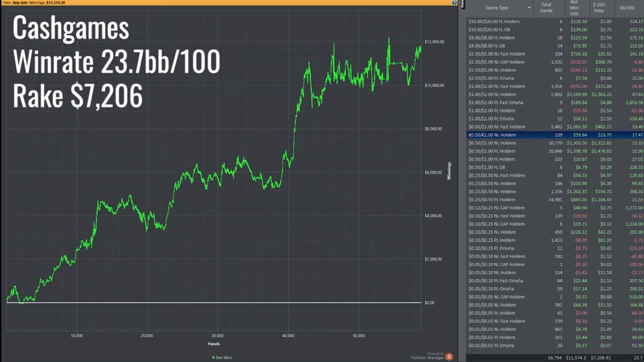The width and height of the screenshot is (644, 362).
Task: Click the bb/100 column header
Action: point(627,8)
